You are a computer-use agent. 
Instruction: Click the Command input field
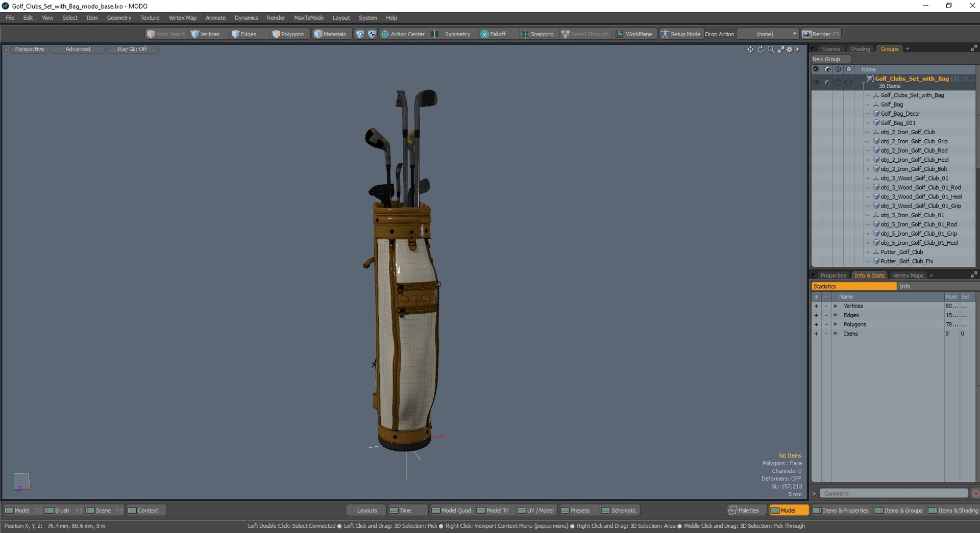point(893,493)
